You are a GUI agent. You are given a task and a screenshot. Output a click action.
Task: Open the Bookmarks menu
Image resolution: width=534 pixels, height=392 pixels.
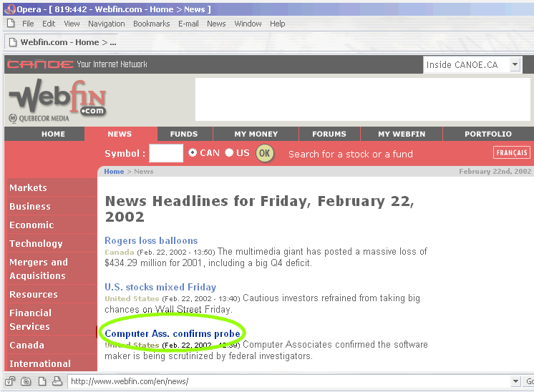pos(152,24)
